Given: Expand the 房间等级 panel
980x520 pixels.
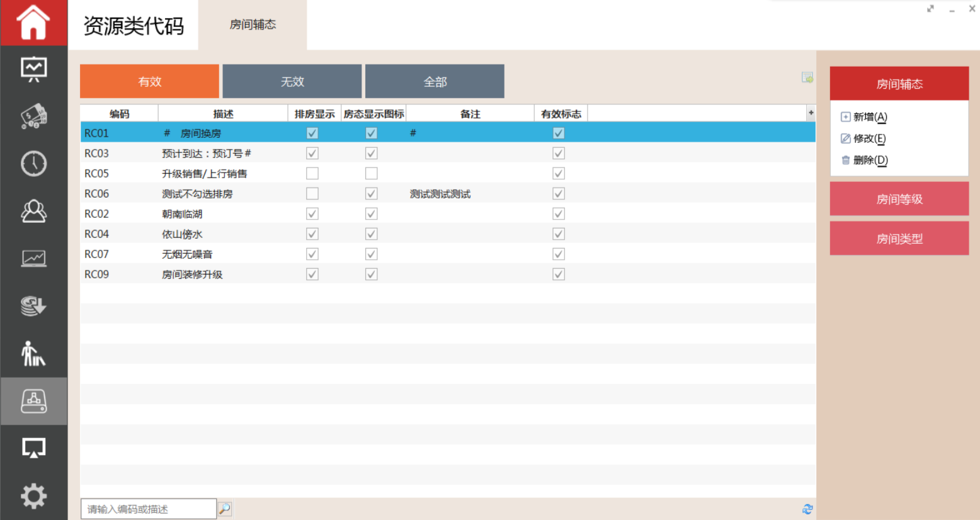Looking at the screenshot, I should [x=899, y=199].
